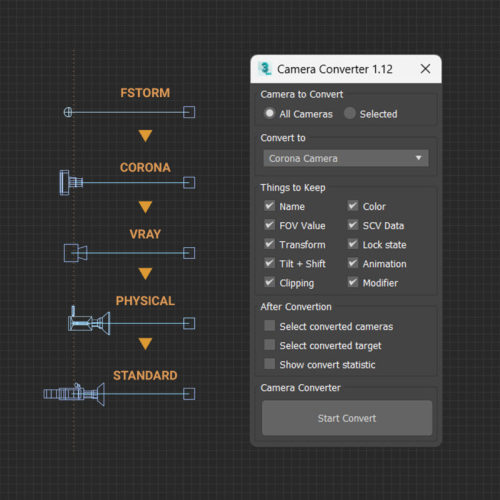This screenshot has height=500, width=500.
Task: Choose the Selected radio option
Action: pos(349,113)
